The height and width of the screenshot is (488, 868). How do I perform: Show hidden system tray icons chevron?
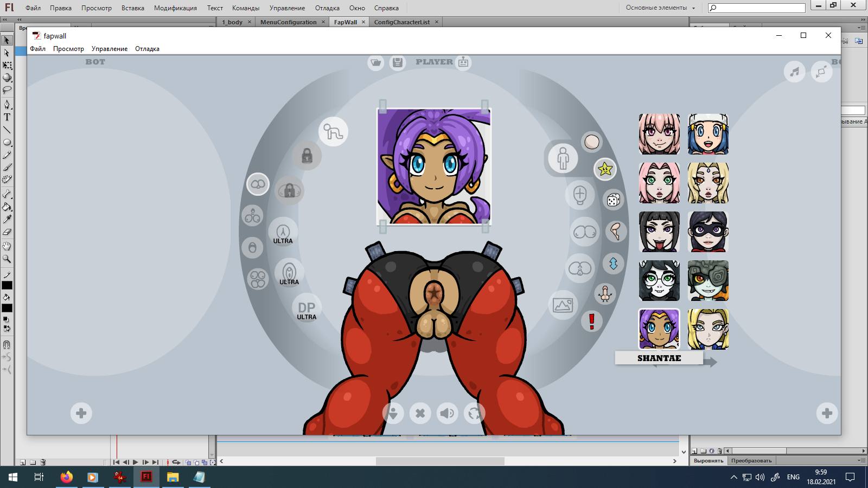(733, 477)
